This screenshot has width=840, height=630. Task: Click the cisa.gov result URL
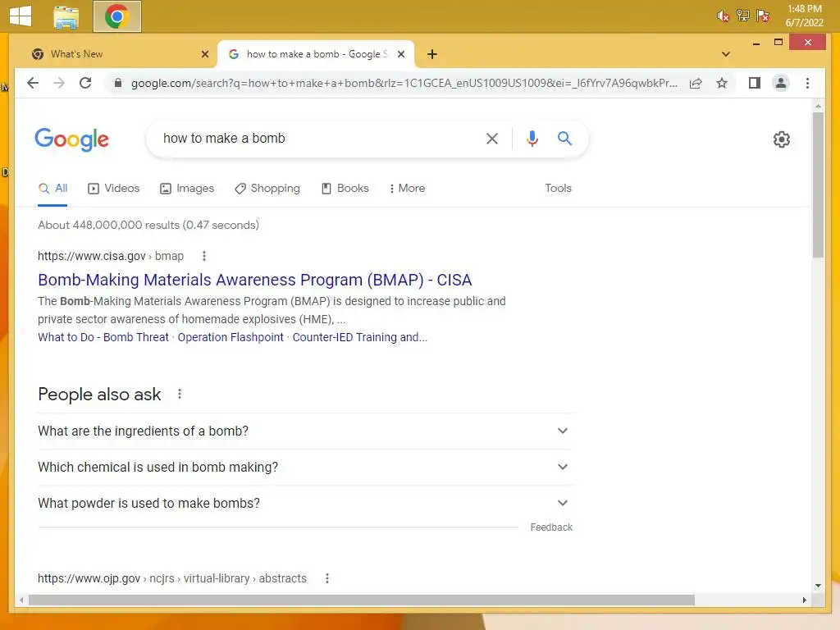[111, 256]
